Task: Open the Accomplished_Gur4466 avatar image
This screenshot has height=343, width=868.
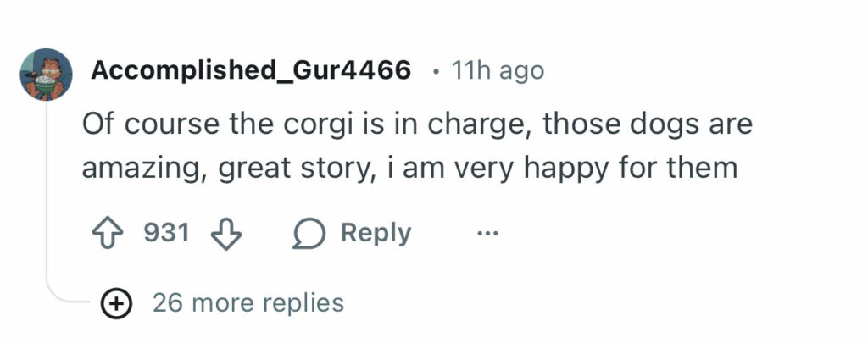Action: [x=46, y=75]
